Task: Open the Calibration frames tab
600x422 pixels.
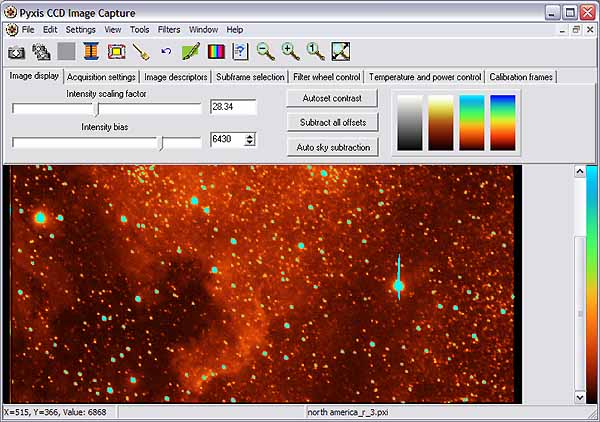Action: (x=521, y=77)
